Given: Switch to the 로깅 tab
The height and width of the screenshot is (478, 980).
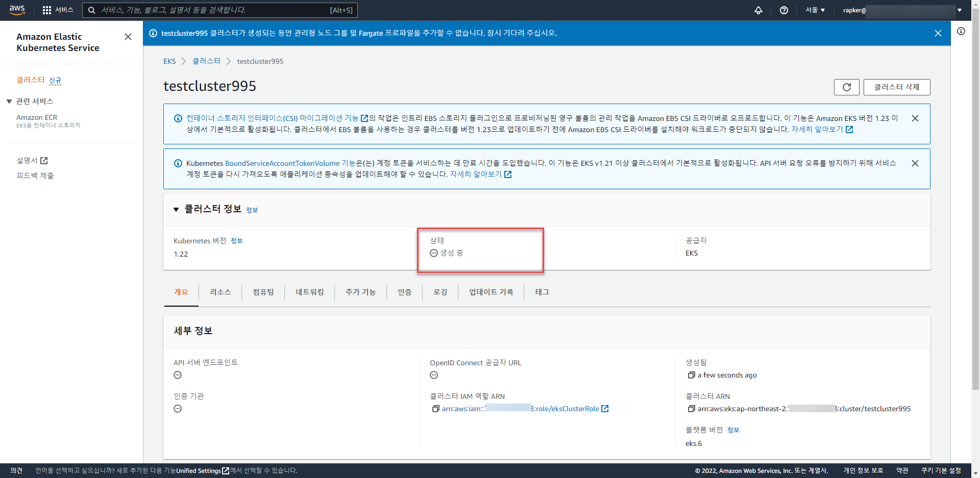Looking at the screenshot, I should [440, 292].
